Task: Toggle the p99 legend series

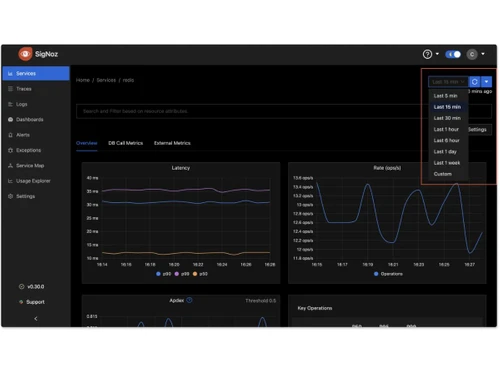Action: click(x=182, y=274)
